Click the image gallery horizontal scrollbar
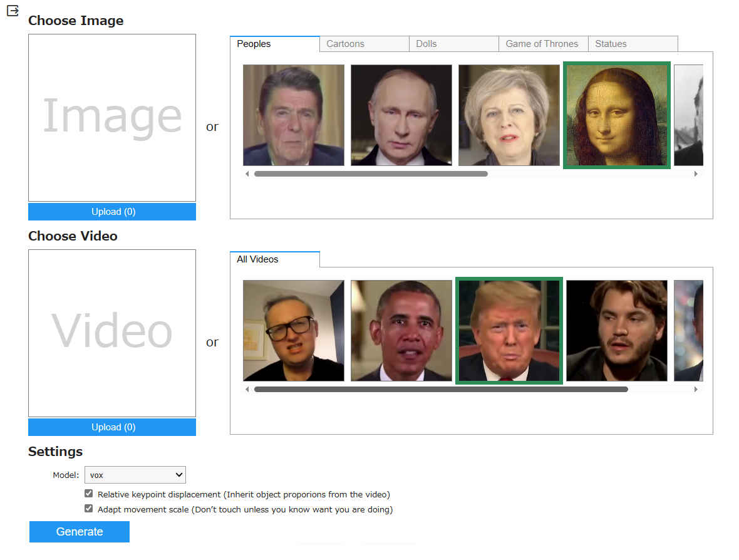The image size is (739, 560). [x=371, y=174]
